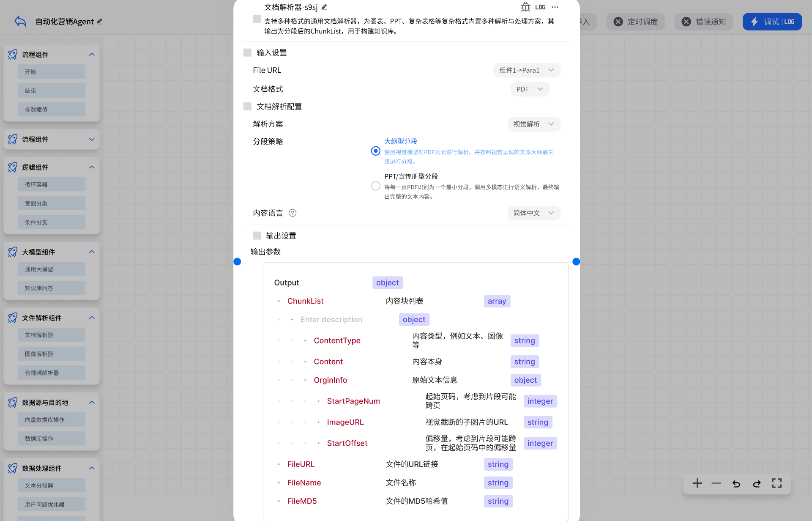812x521 pixels.
Task: Select PPT/宣传册型分段 radio option
Action: [x=376, y=186]
